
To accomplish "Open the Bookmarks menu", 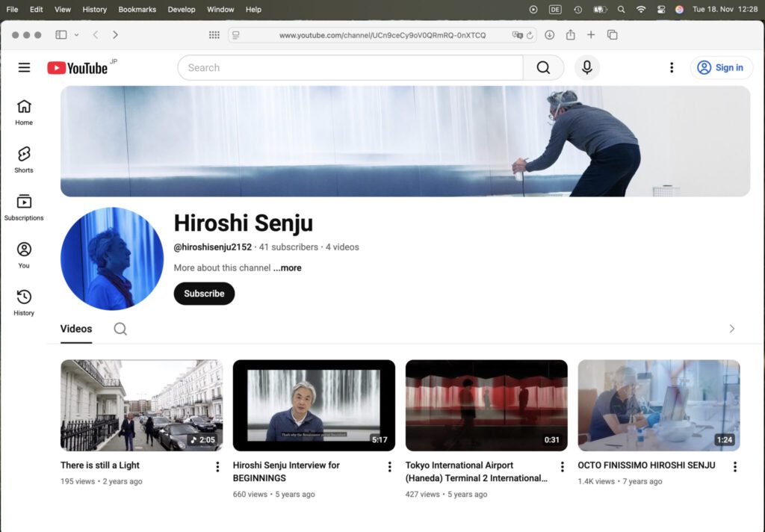I will tap(139, 10).
